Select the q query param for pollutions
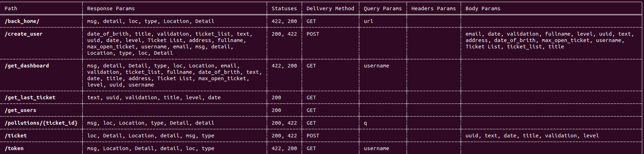Image resolution: width=644 pixels, height=154 pixels. [x=365, y=123]
